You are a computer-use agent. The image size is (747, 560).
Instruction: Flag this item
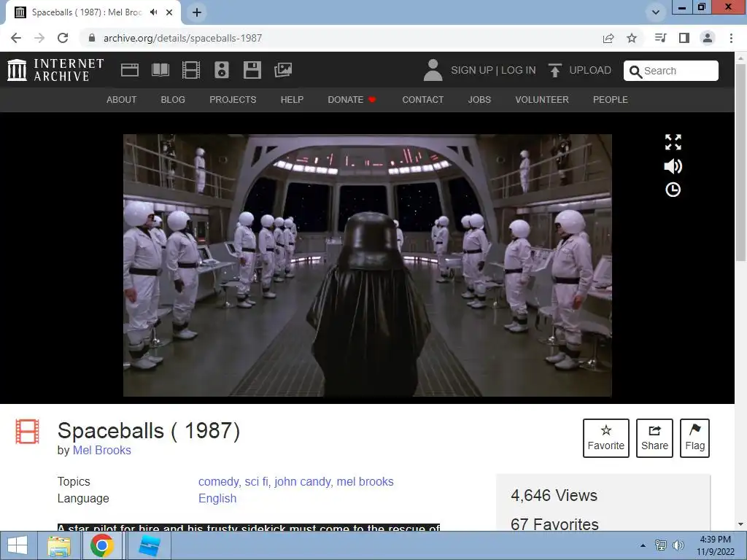(x=694, y=438)
